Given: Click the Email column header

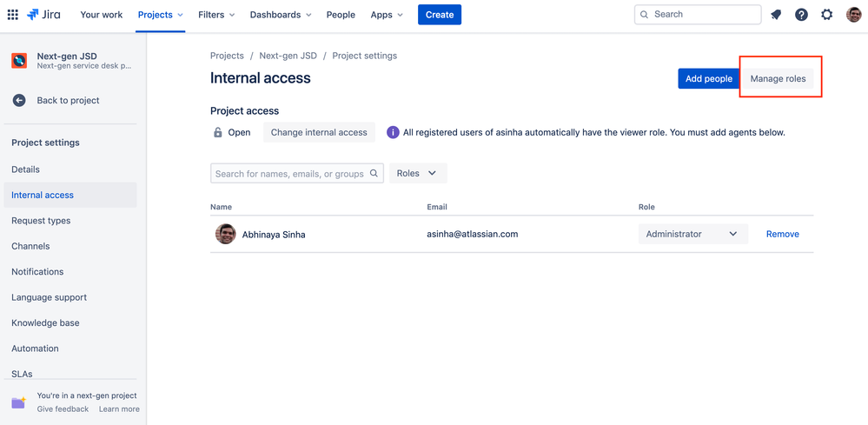Looking at the screenshot, I should (437, 207).
